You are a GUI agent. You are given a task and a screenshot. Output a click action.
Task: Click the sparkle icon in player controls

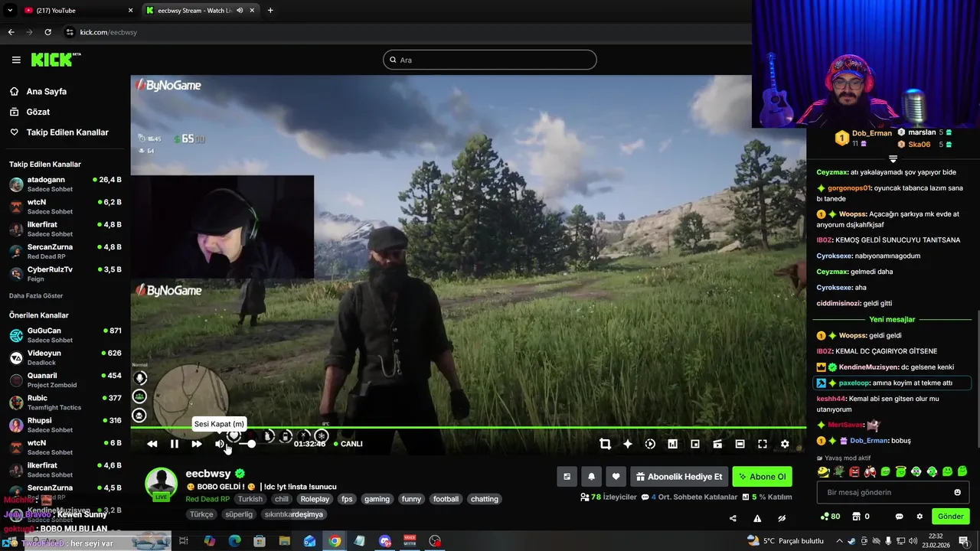pyautogui.click(x=628, y=444)
